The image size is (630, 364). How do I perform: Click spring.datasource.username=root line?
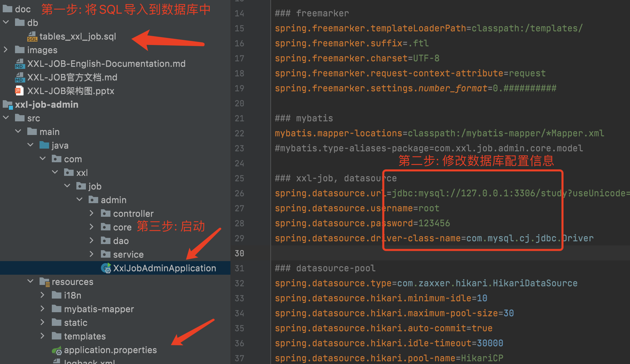pyautogui.click(x=357, y=208)
